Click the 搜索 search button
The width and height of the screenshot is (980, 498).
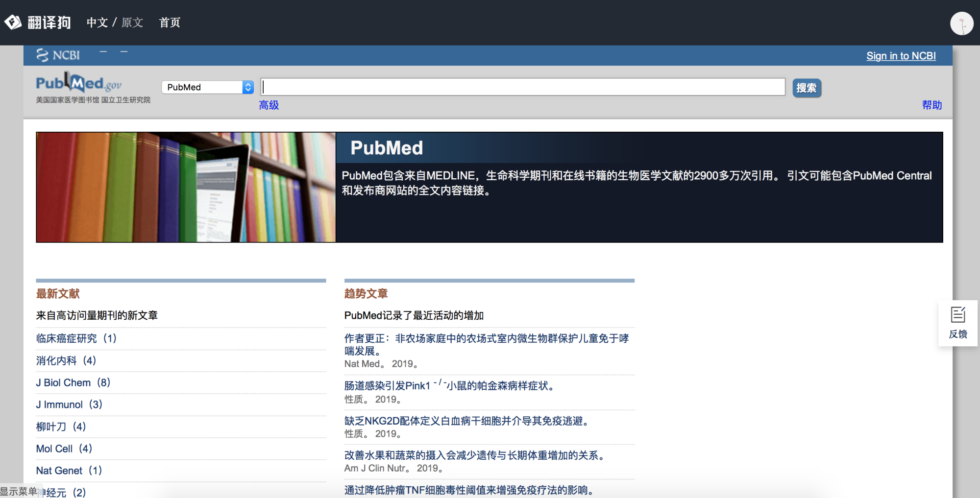(807, 88)
